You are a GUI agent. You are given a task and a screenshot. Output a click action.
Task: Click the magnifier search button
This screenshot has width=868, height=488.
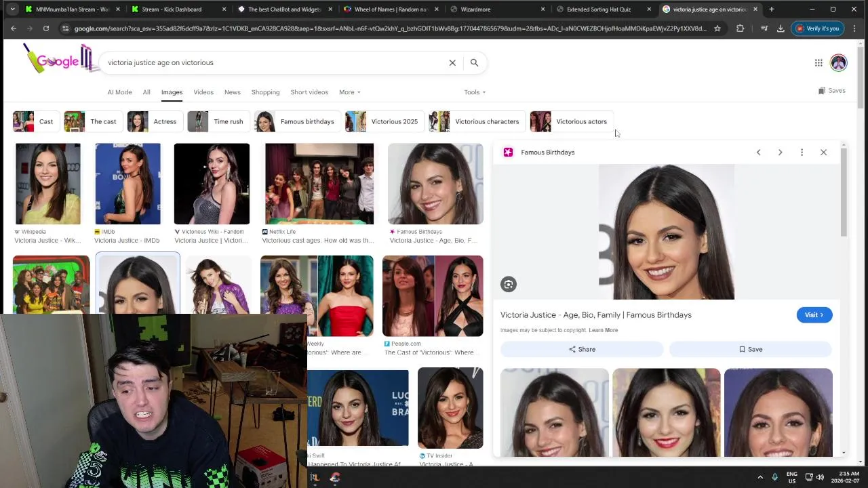pos(474,62)
